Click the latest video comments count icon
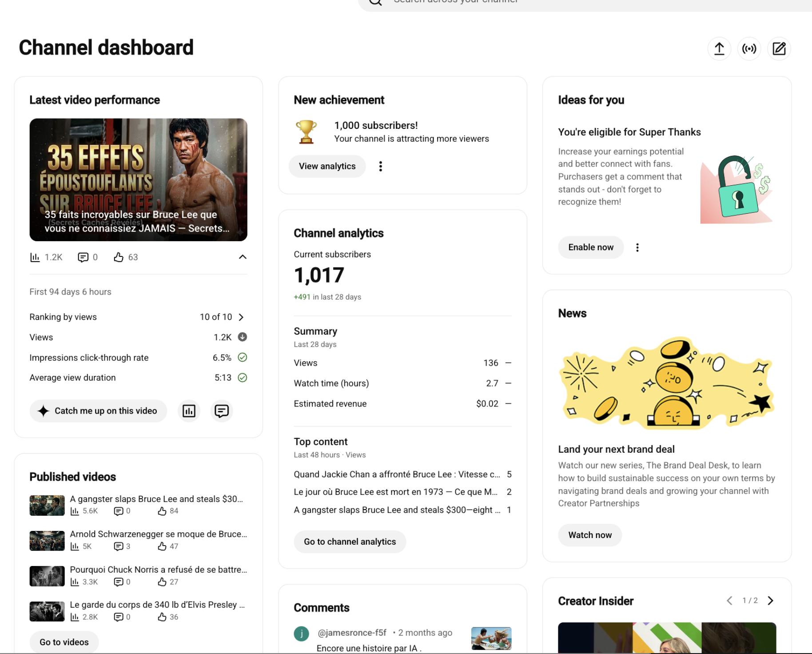 pyautogui.click(x=83, y=257)
